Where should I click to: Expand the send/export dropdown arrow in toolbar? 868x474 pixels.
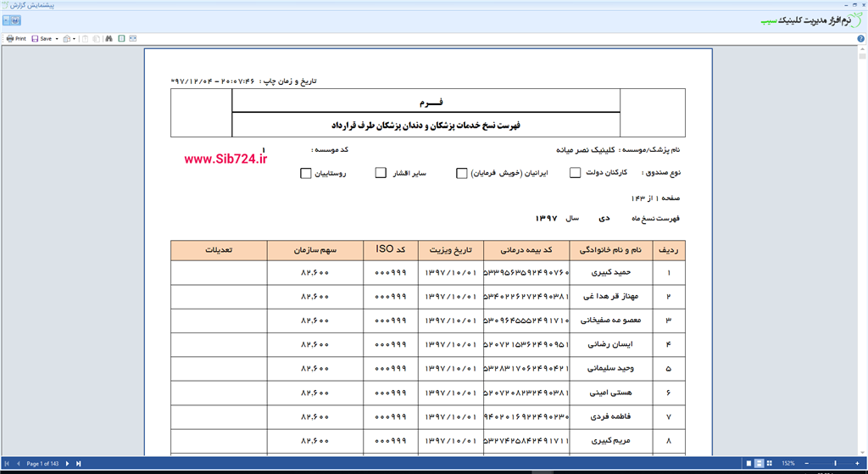click(x=75, y=38)
